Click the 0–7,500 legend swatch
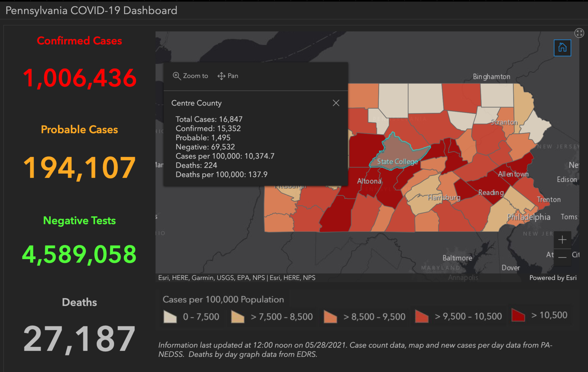Screen dimensions: 588x372 pos(170,316)
